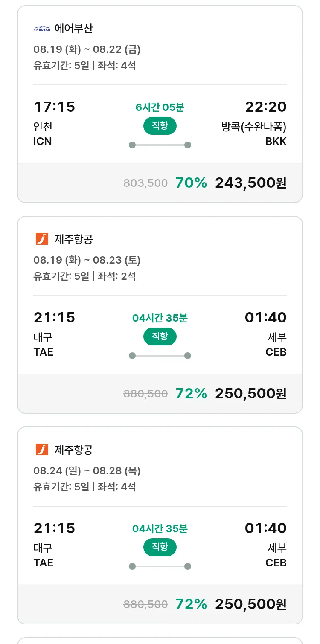Click the 08.19 (화) ~ 08.22 (금) date range
Image resolution: width=320 pixels, height=644 pixels.
pyautogui.click(x=87, y=49)
